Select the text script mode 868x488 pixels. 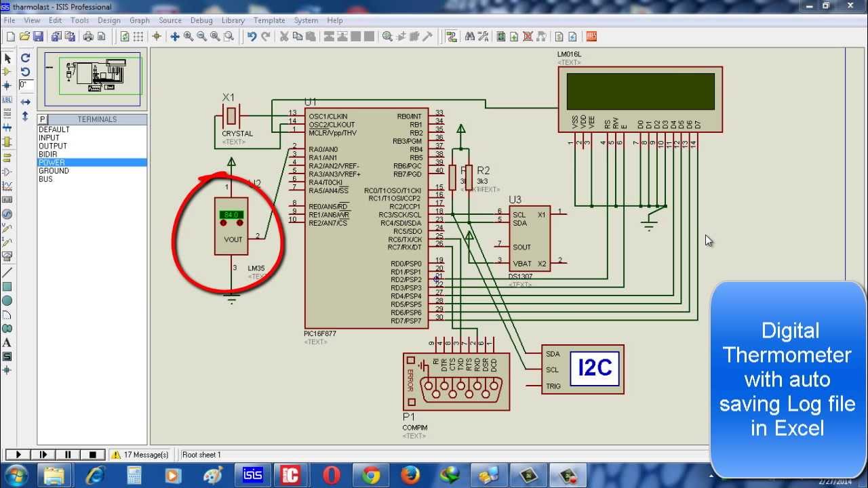(8, 113)
